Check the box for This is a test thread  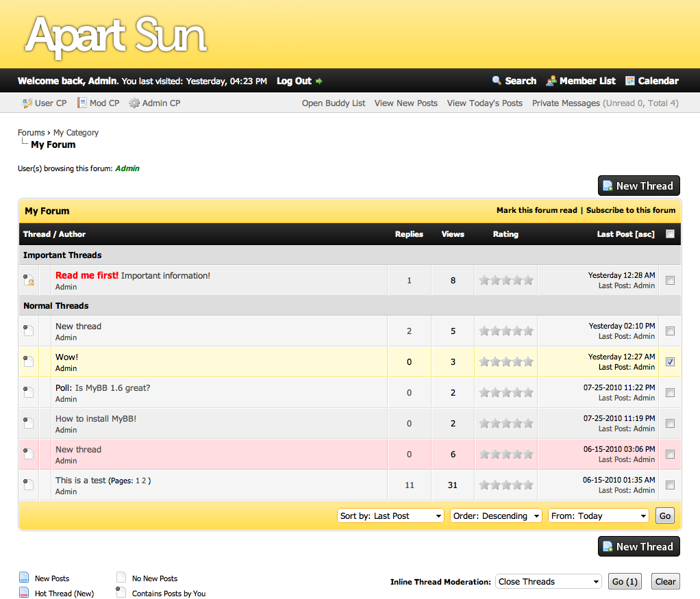[x=670, y=485]
